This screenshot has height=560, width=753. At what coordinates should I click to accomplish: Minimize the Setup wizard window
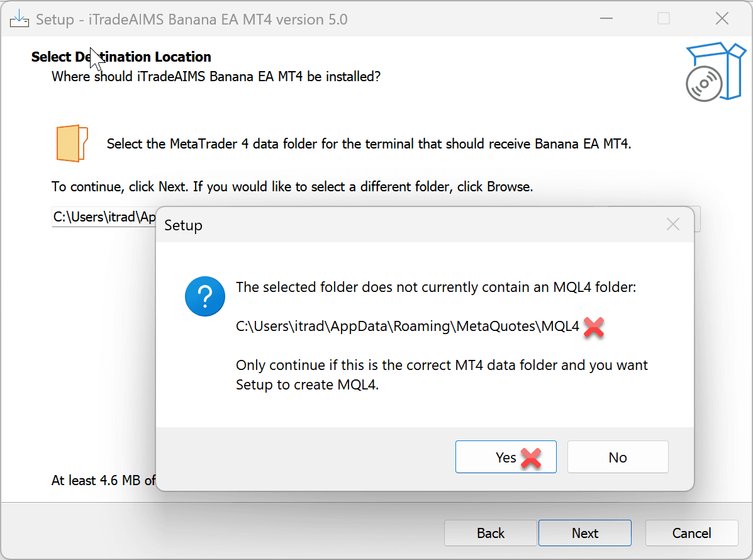pyautogui.click(x=606, y=19)
